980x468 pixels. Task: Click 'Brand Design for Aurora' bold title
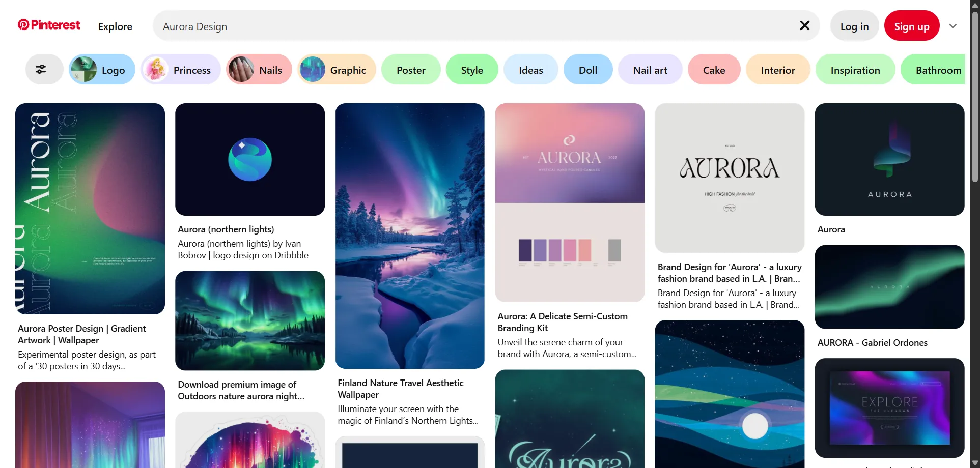(730, 273)
